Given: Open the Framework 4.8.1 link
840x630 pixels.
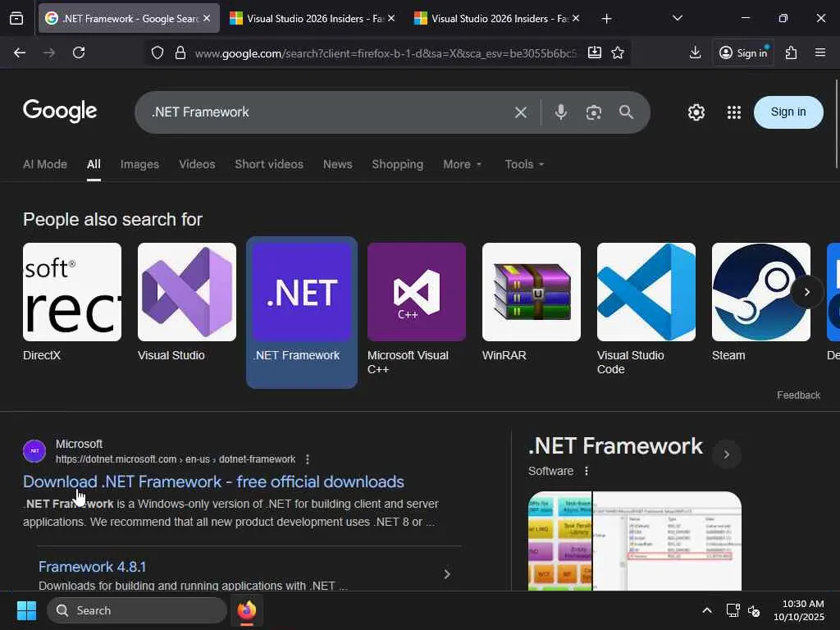Looking at the screenshot, I should 92,567.
